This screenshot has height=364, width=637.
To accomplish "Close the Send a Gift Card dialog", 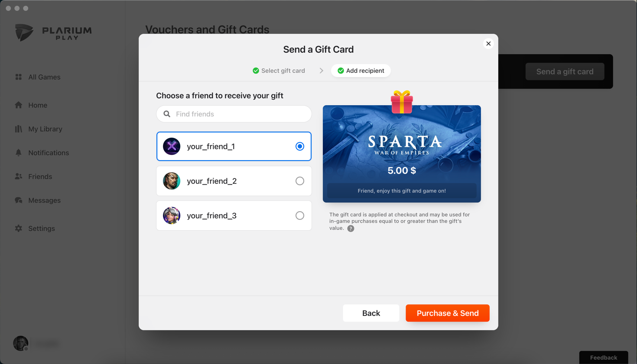I will [488, 44].
